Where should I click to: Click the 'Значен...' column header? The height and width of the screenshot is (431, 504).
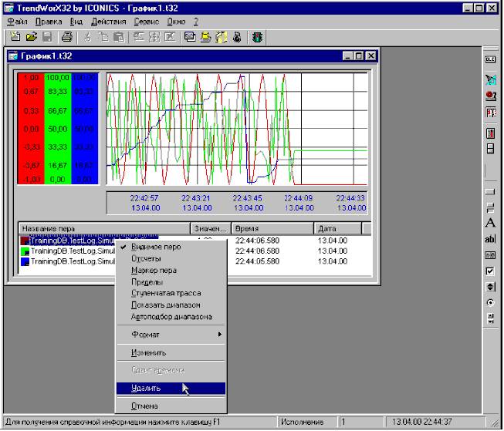(x=211, y=229)
